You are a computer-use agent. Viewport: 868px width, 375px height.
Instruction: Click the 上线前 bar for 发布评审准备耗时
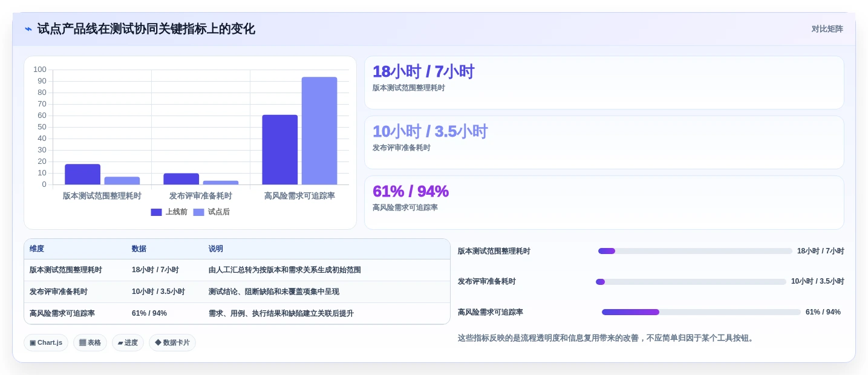[181, 179]
